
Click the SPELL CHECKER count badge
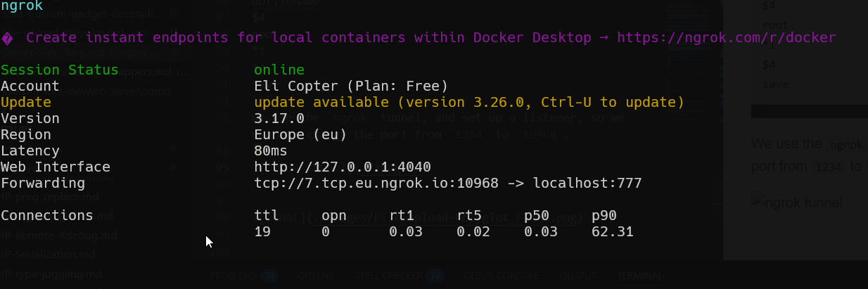[436, 276]
